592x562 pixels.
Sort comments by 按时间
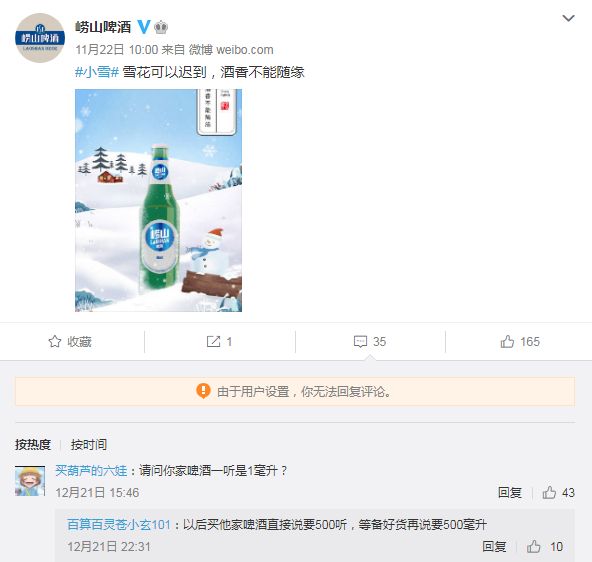click(89, 445)
